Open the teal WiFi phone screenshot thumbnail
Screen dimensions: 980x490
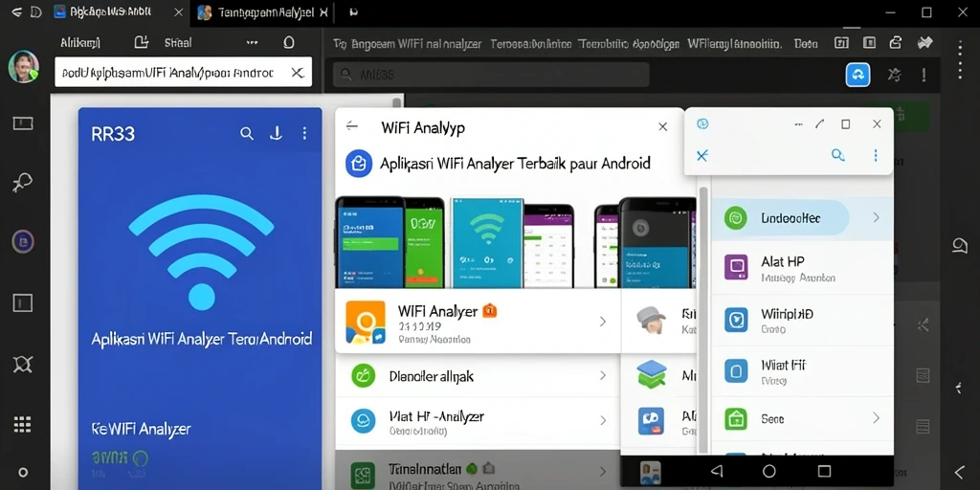(487, 242)
